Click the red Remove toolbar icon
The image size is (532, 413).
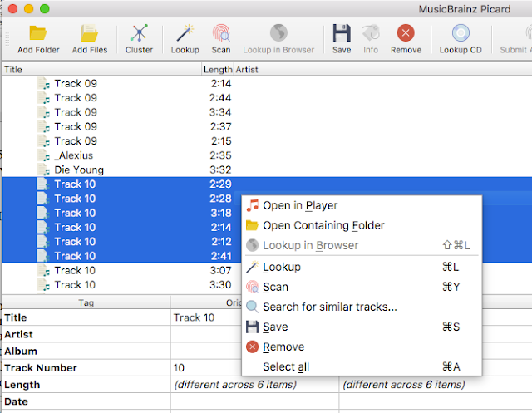coord(406,33)
